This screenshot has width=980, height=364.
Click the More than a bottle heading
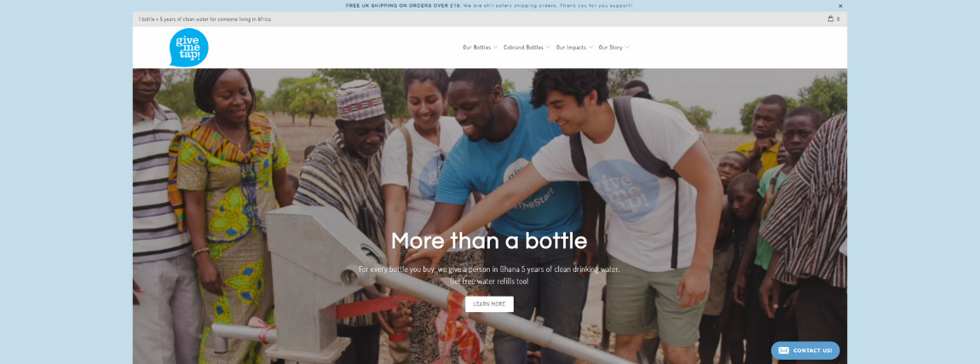(489, 240)
